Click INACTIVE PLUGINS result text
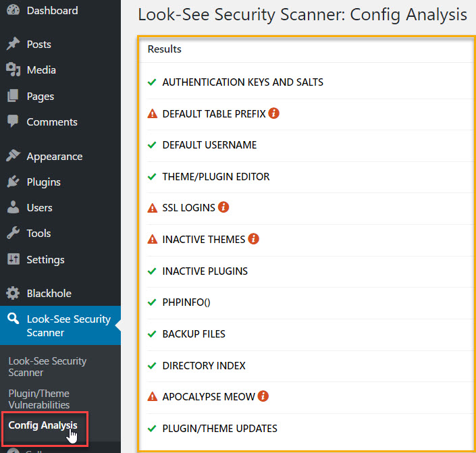476x453 pixels. pyautogui.click(x=205, y=271)
